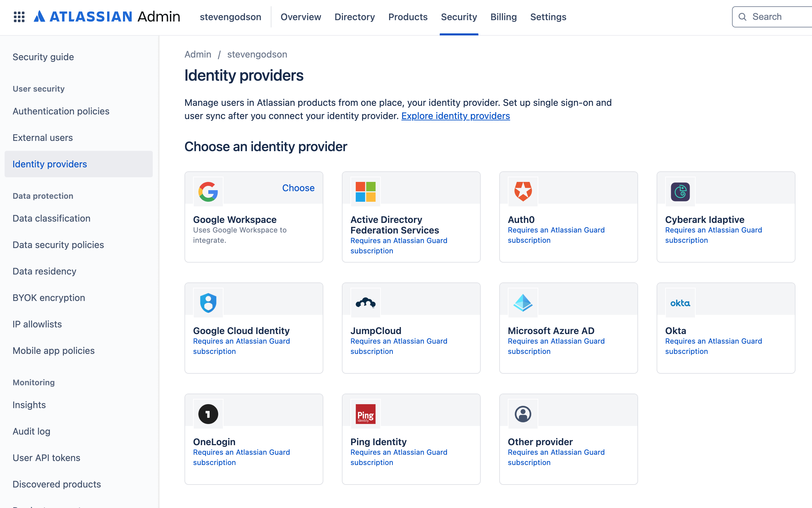
Task: Click the search magnifier icon
Action: 742,17
